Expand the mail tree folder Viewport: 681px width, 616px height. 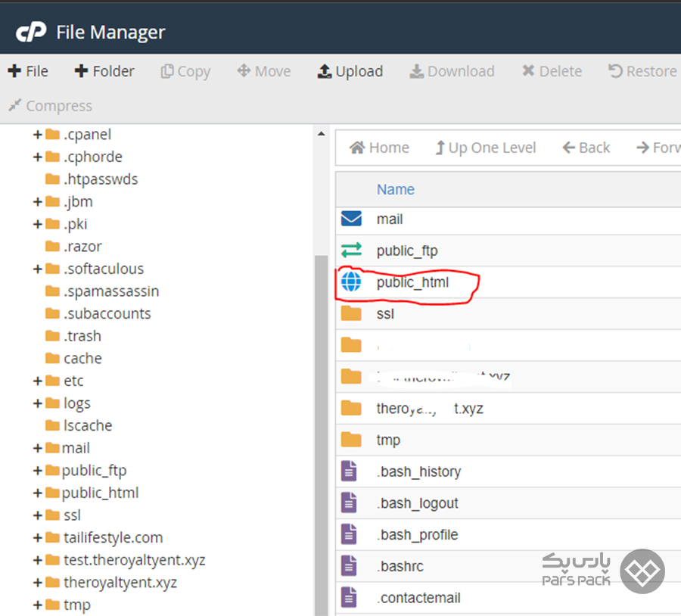click(38, 448)
